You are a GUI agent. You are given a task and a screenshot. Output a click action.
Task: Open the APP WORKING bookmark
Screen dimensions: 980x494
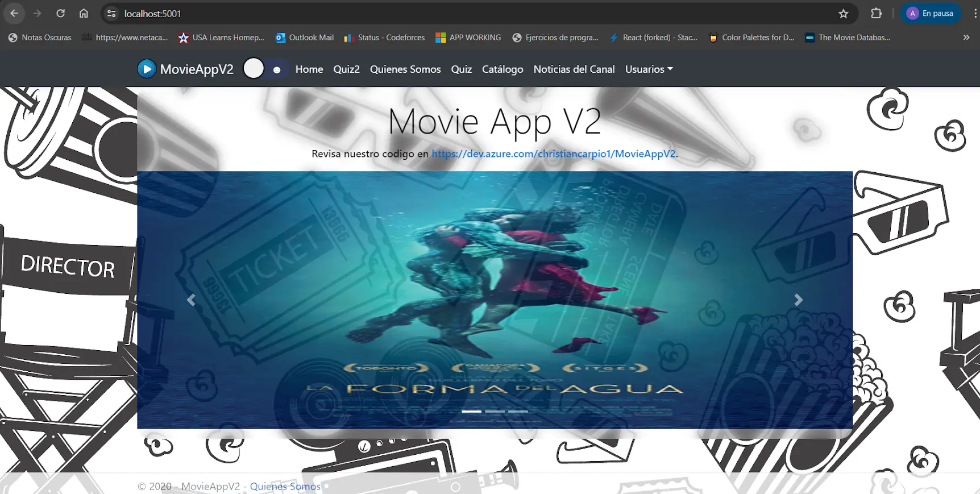pos(468,38)
